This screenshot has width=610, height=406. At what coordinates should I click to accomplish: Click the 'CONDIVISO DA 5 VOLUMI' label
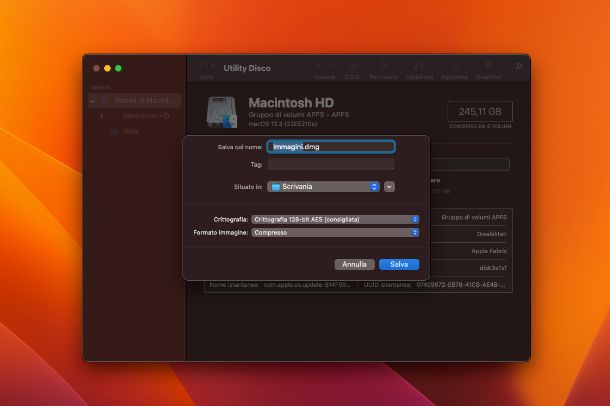(x=480, y=126)
